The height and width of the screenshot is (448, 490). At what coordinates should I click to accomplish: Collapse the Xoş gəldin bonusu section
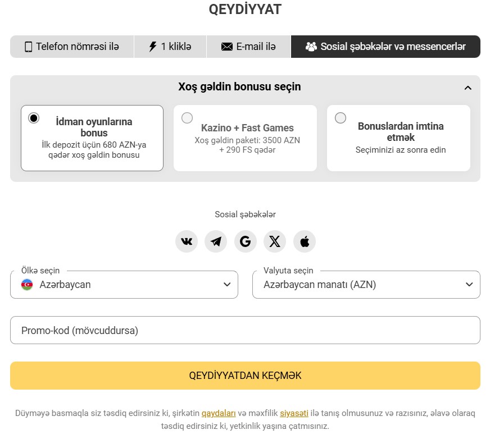pos(468,88)
